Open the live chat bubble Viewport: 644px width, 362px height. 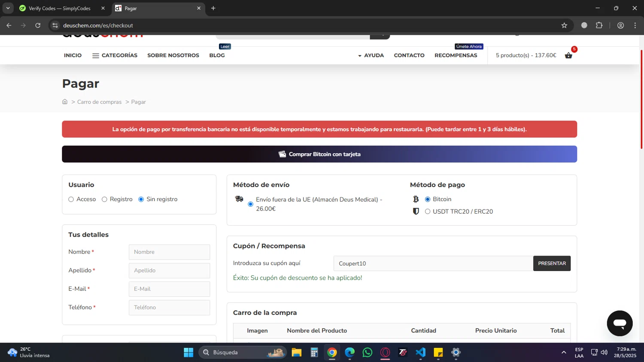click(x=620, y=323)
